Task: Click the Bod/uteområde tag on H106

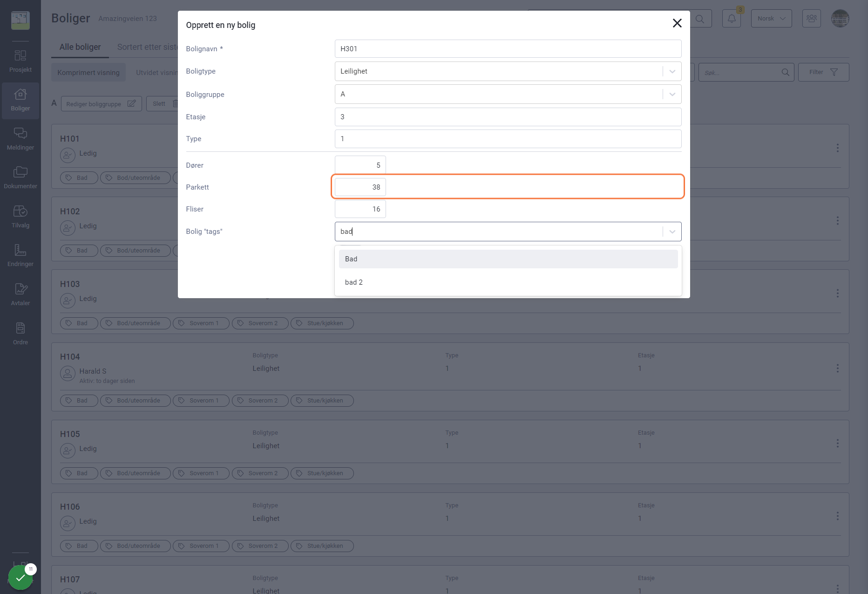Action: click(136, 546)
